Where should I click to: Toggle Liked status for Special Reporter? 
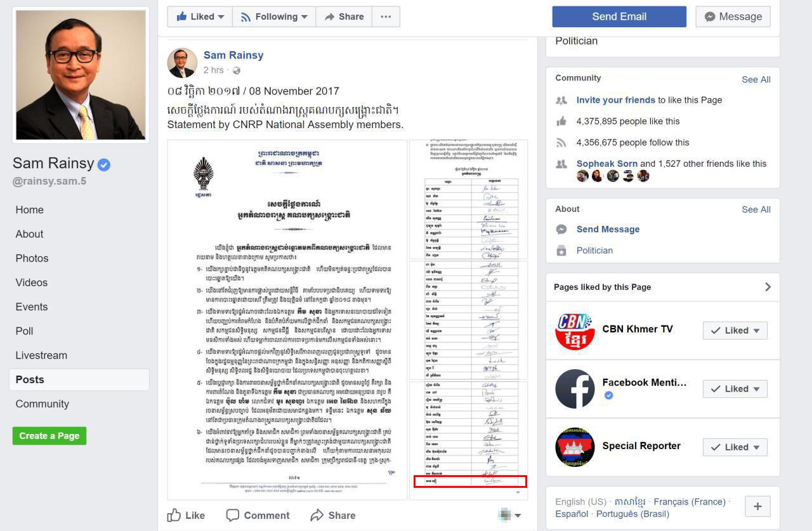(x=735, y=447)
